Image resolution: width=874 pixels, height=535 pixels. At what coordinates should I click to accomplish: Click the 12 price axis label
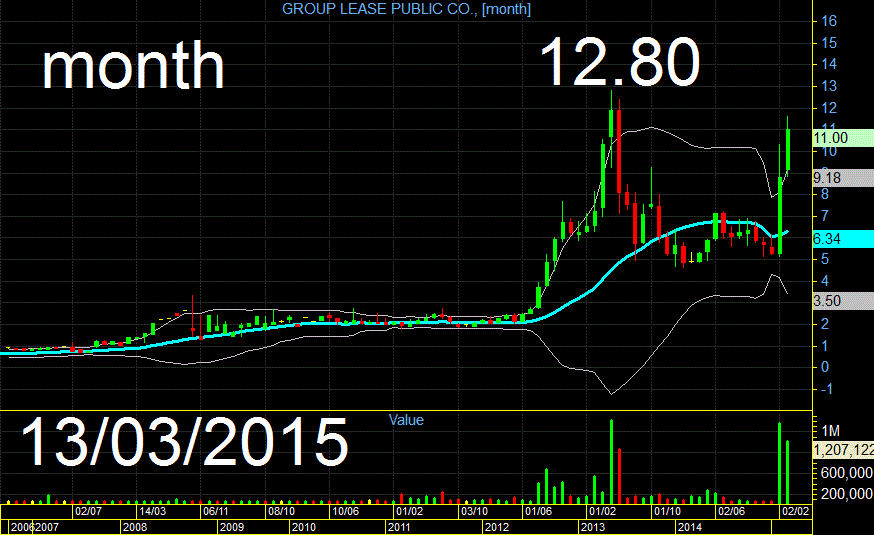[x=829, y=108]
